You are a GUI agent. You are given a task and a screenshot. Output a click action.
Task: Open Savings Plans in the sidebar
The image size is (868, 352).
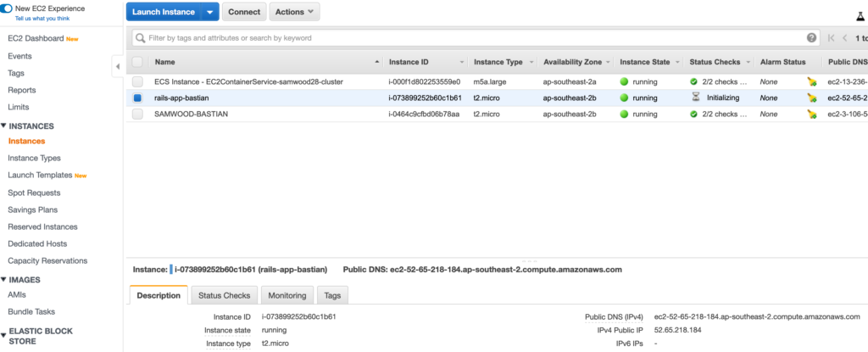pyautogui.click(x=33, y=210)
